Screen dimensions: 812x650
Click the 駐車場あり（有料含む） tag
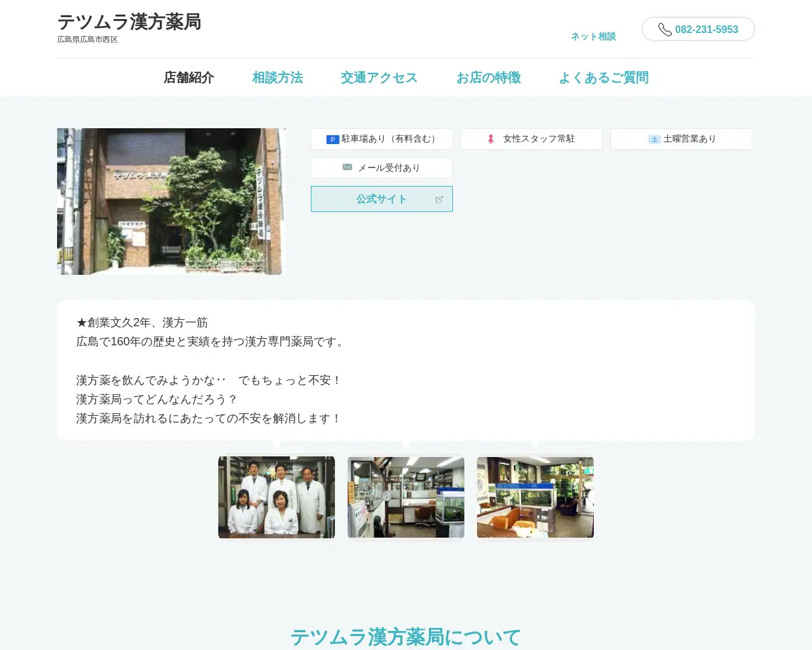(382, 139)
